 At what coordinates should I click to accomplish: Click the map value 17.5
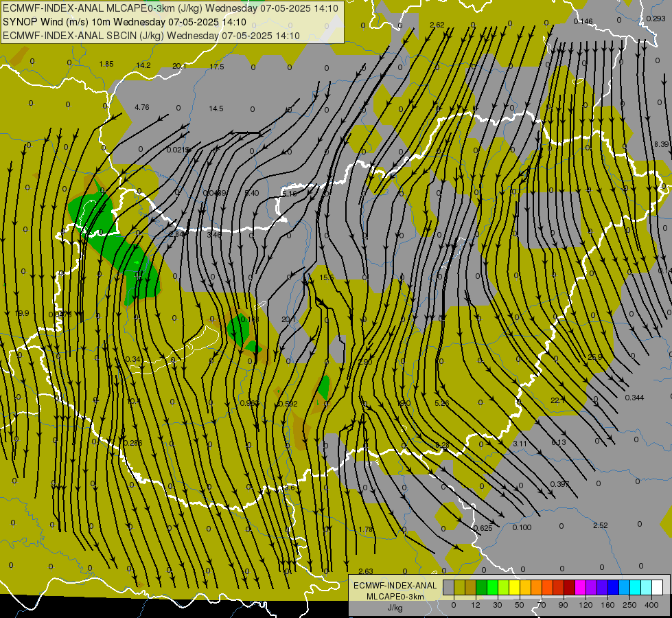click(217, 67)
